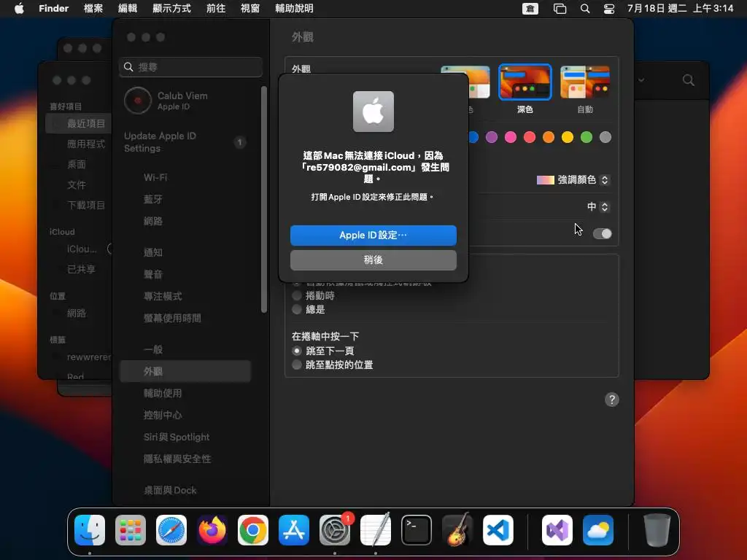The image size is (747, 560).
Task: Launch Terminal from the Dock
Action: coord(417,530)
